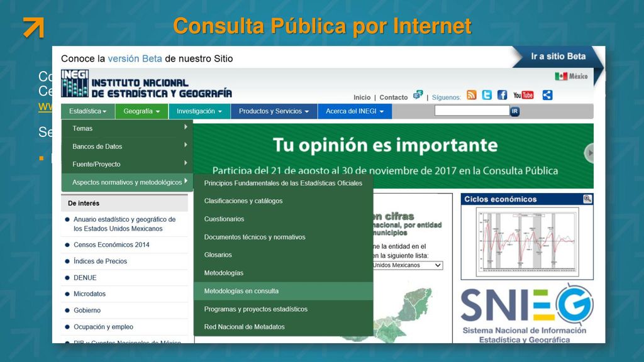Select Principios Fundamentales de las Estadísticas Oficiales

pyautogui.click(x=284, y=183)
